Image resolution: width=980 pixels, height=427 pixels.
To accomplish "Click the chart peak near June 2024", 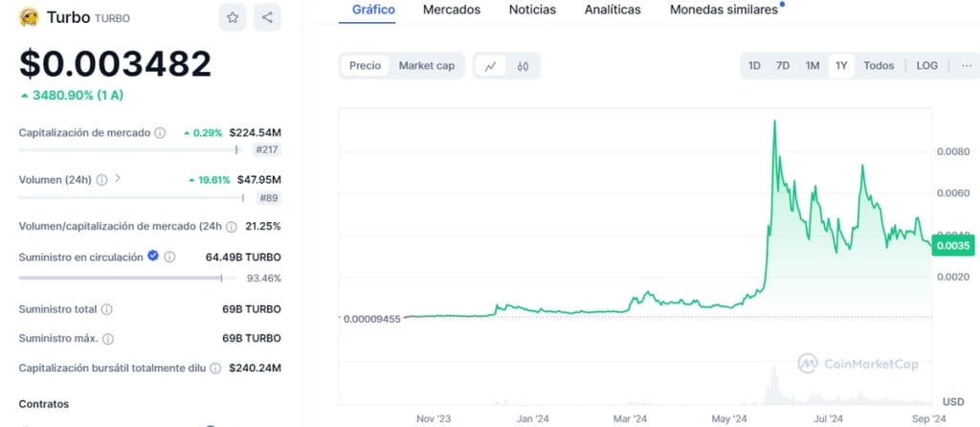I will [x=775, y=122].
